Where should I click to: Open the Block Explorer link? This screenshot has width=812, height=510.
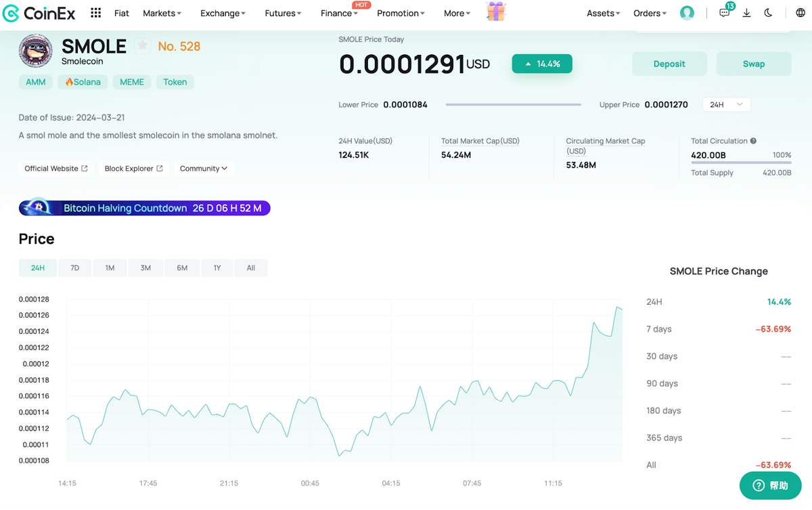[x=133, y=169]
